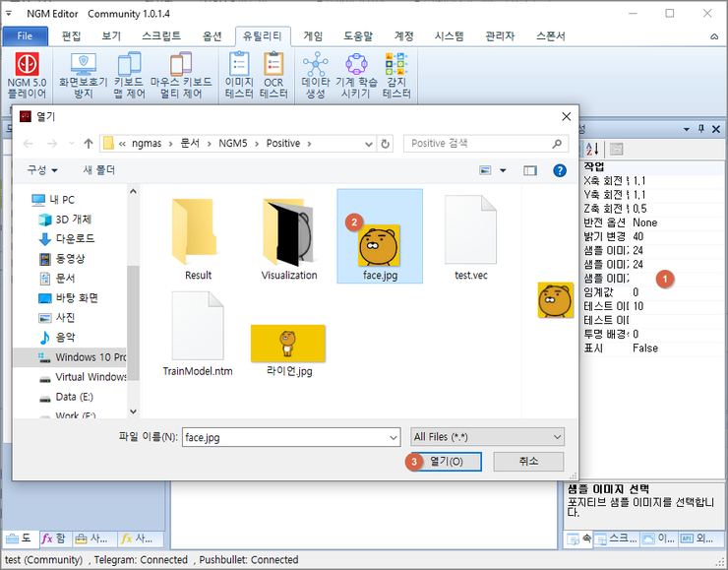Pin the properties panel
Viewport: 728px width, 570px height.
[701, 129]
